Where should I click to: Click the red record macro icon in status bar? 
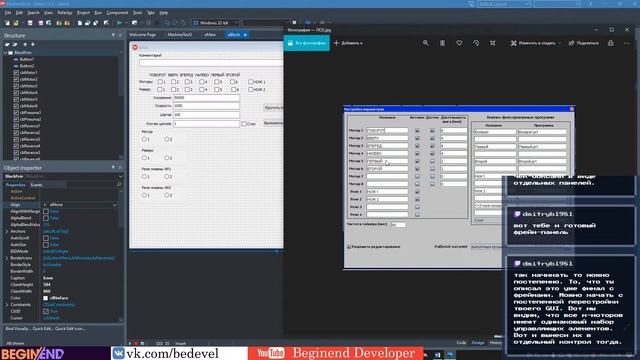[x=136, y=343]
